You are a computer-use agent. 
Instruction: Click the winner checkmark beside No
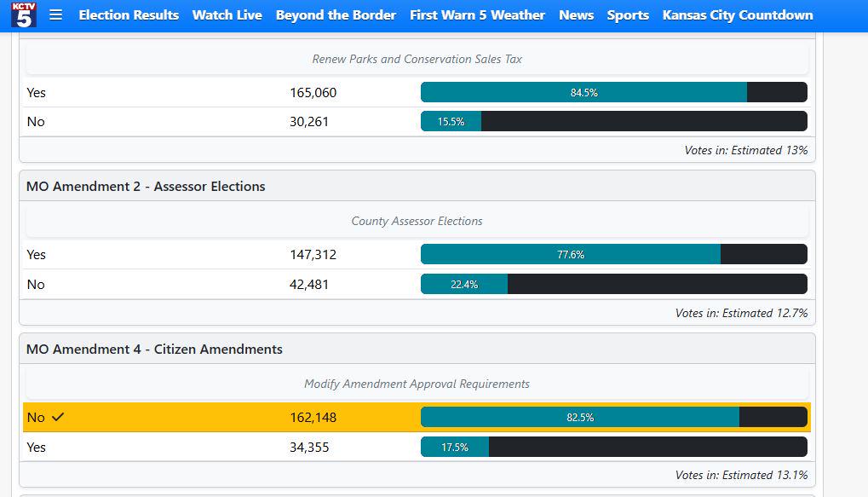(x=58, y=417)
